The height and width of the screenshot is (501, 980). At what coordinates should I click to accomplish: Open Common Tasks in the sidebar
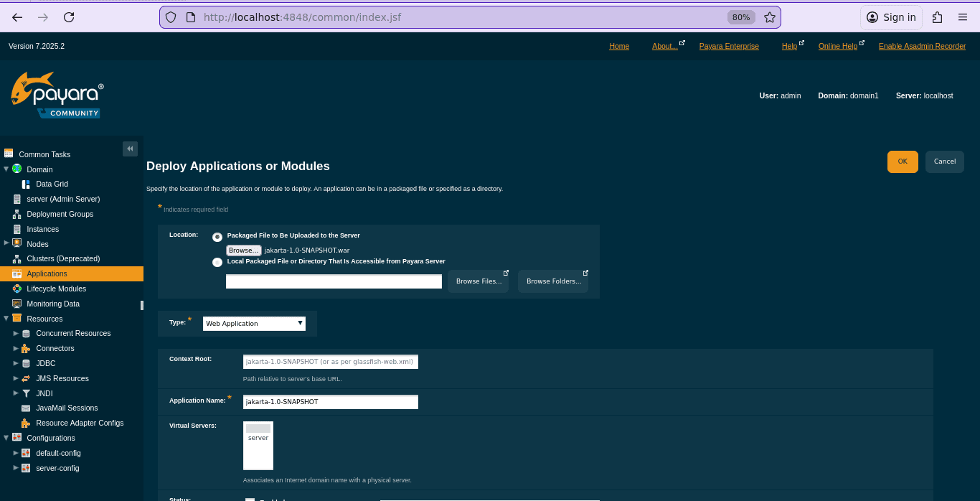44,154
